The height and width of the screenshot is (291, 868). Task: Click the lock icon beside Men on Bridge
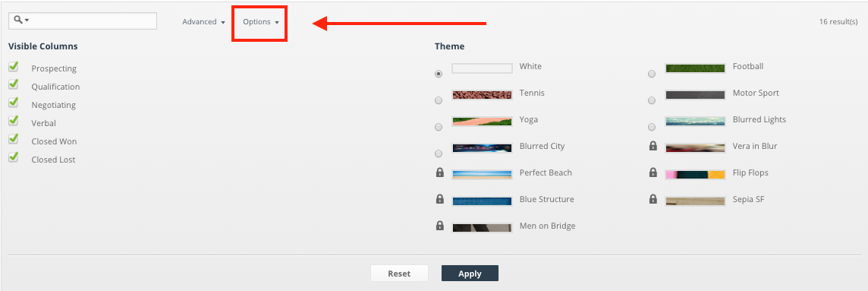[x=440, y=225]
